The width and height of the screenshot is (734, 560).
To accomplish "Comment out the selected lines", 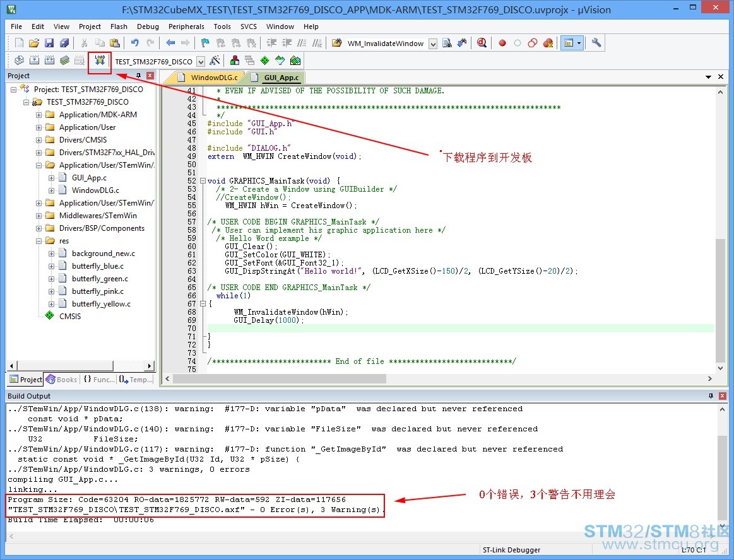I will point(302,43).
